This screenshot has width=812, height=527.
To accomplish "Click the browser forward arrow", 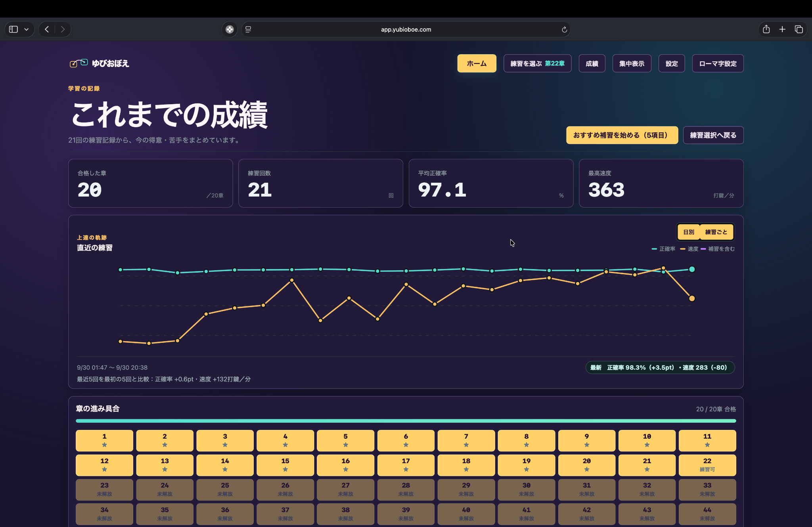I will click(x=63, y=29).
